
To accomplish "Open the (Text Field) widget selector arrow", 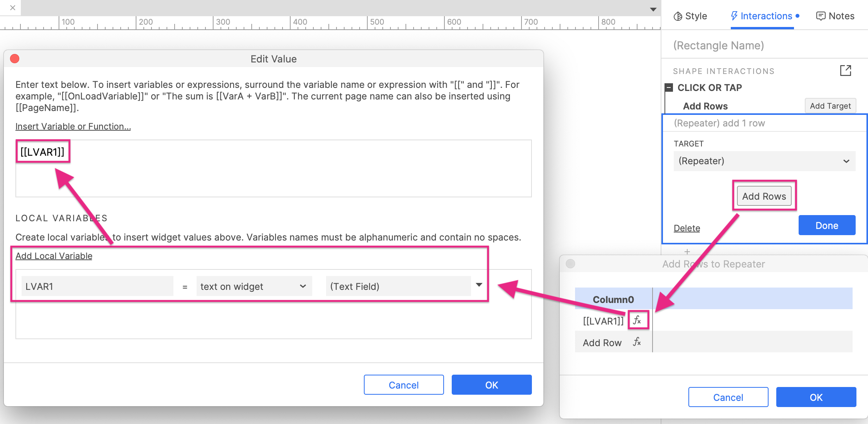I will point(479,285).
